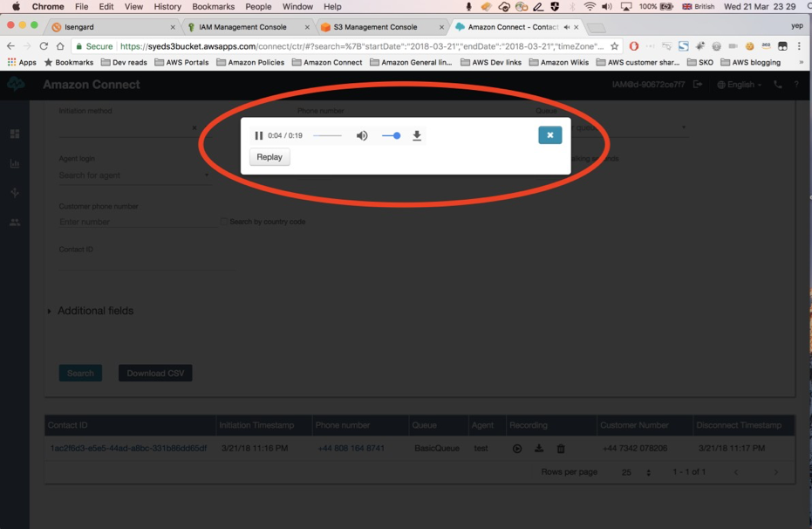Go to the next results page
The image size is (812, 529).
775,472
